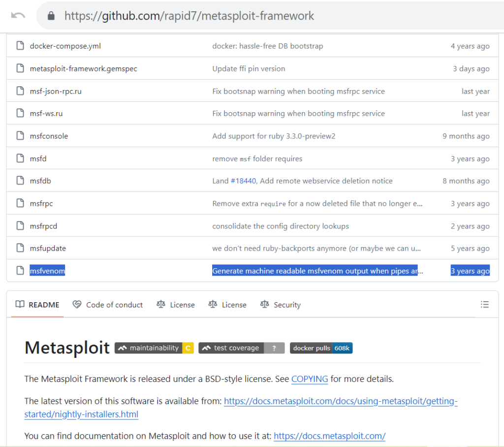Click the Metasploit README heading
The image size is (504, 447).
coord(67,348)
